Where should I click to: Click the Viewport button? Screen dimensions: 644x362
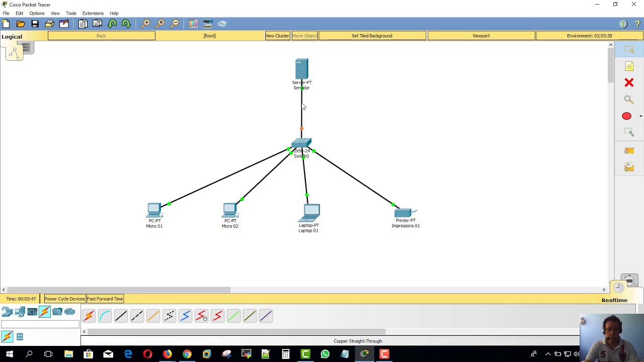pos(481,36)
